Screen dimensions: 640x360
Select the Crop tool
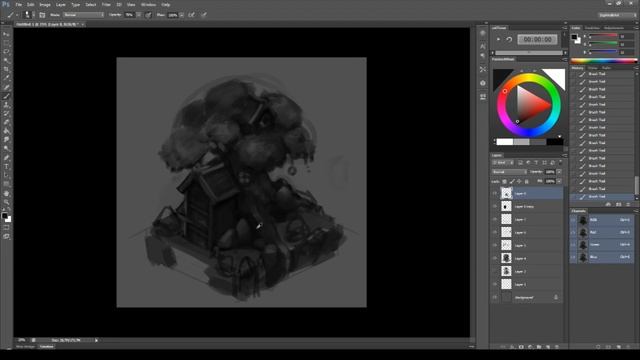coord(6,69)
